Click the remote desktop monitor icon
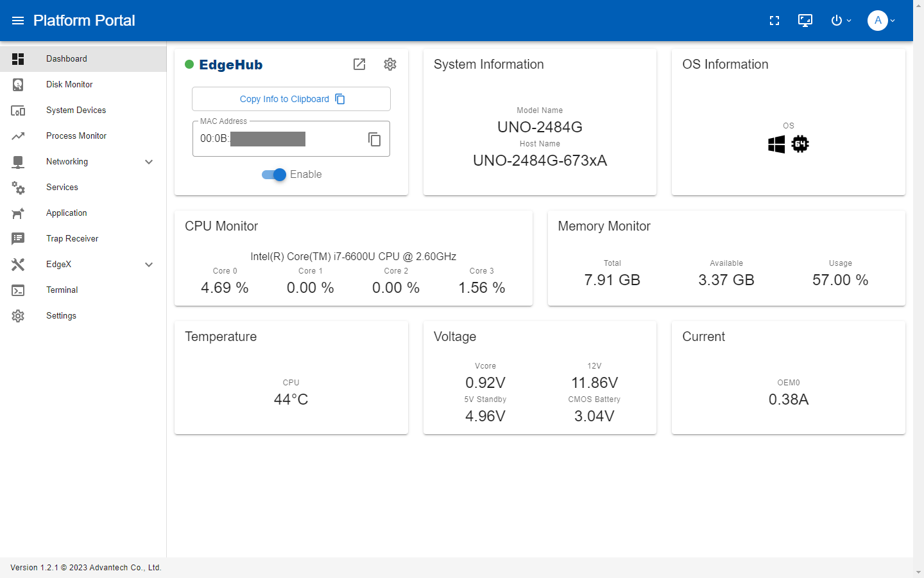The height and width of the screenshot is (578, 924). click(x=805, y=21)
